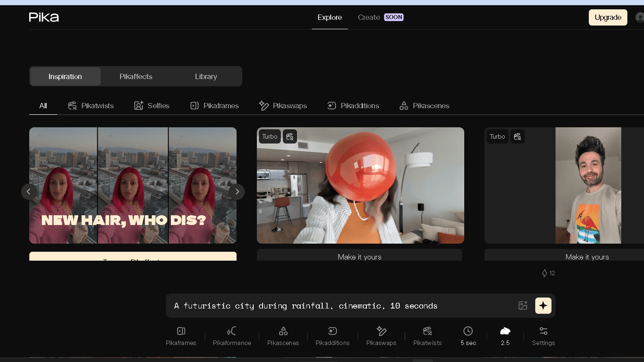Switch to Inspiration section
Image resolution: width=644 pixels, height=362 pixels.
[65, 77]
